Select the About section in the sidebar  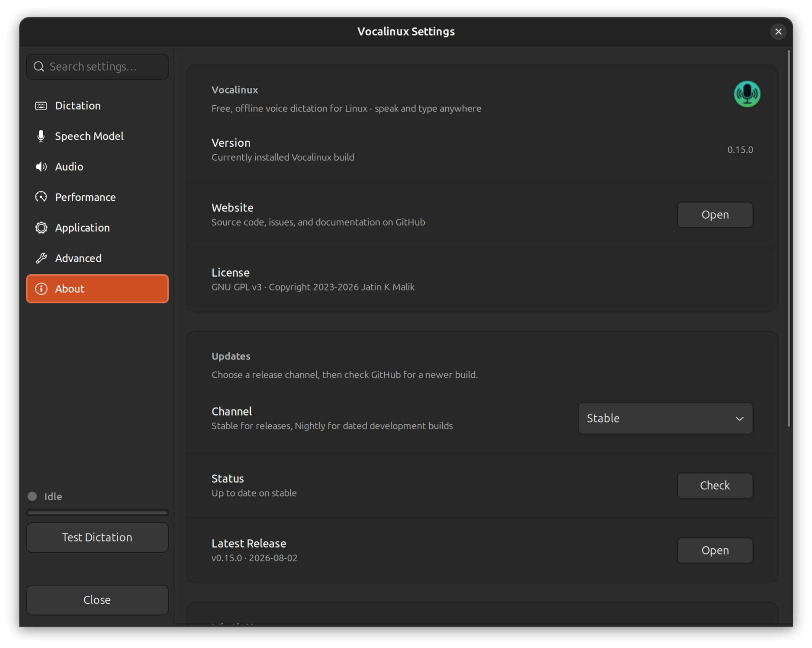(97, 289)
